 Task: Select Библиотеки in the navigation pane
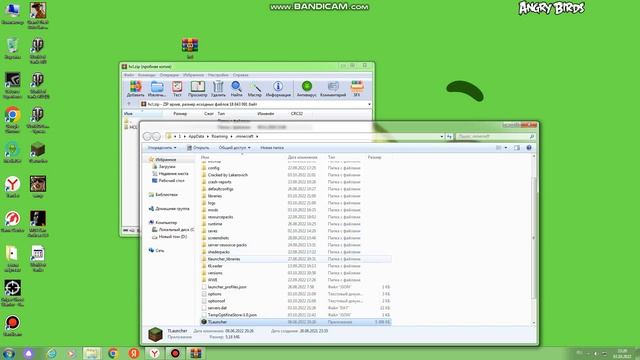click(163, 195)
